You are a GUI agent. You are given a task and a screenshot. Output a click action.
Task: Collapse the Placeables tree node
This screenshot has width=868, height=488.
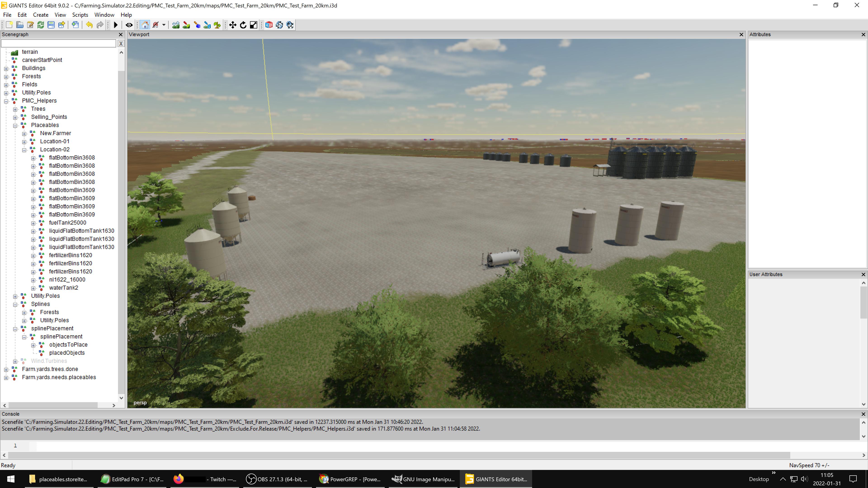tap(15, 126)
